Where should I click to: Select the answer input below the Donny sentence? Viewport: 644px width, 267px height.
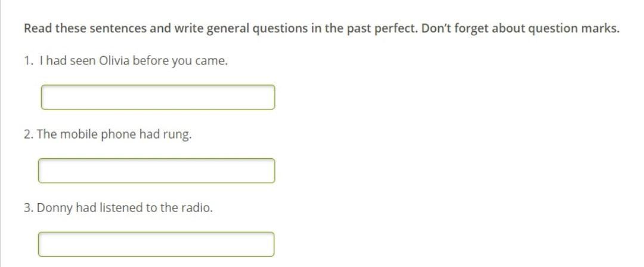tap(156, 244)
